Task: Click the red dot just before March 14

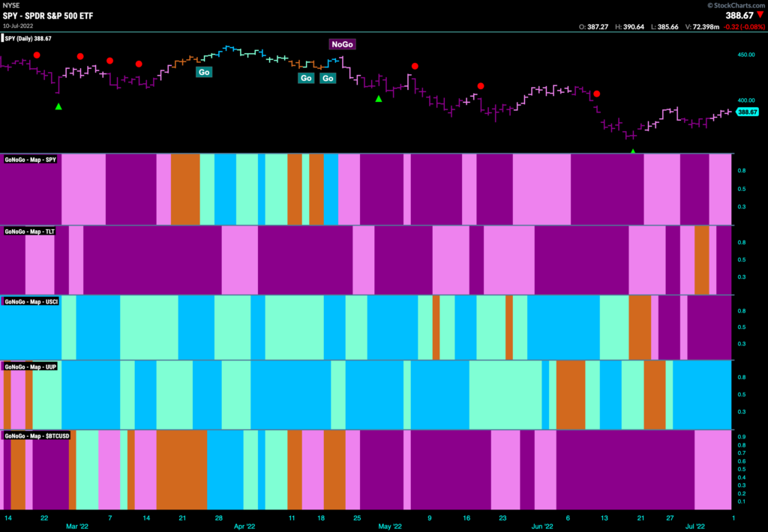Action: (x=139, y=64)
